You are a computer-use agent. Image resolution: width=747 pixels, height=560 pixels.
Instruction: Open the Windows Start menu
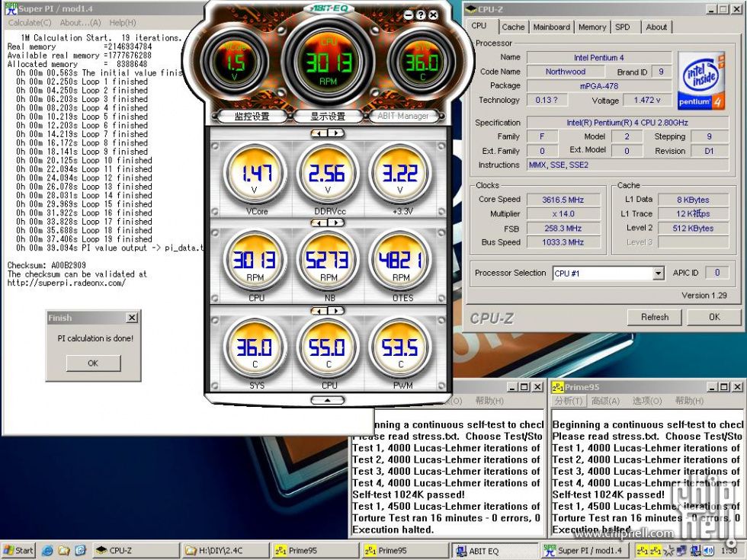[18, 551]
